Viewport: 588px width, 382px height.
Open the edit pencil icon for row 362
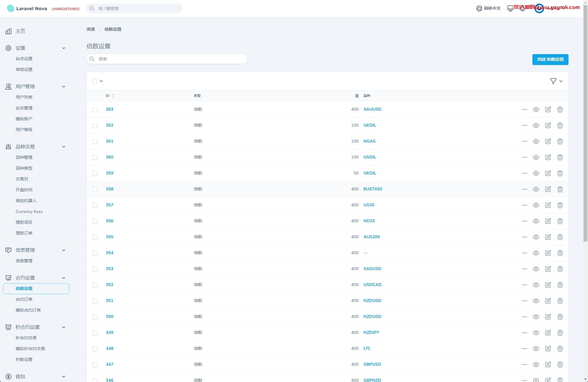pyautogui.click(x=548, y=125)
